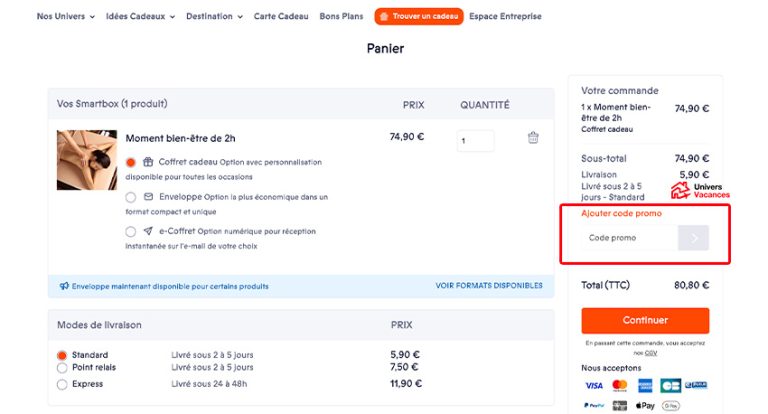The height and width of the screenshot is (414, 768).
Task: Expand the Nos Univers menu
Action: click(66, 17)
